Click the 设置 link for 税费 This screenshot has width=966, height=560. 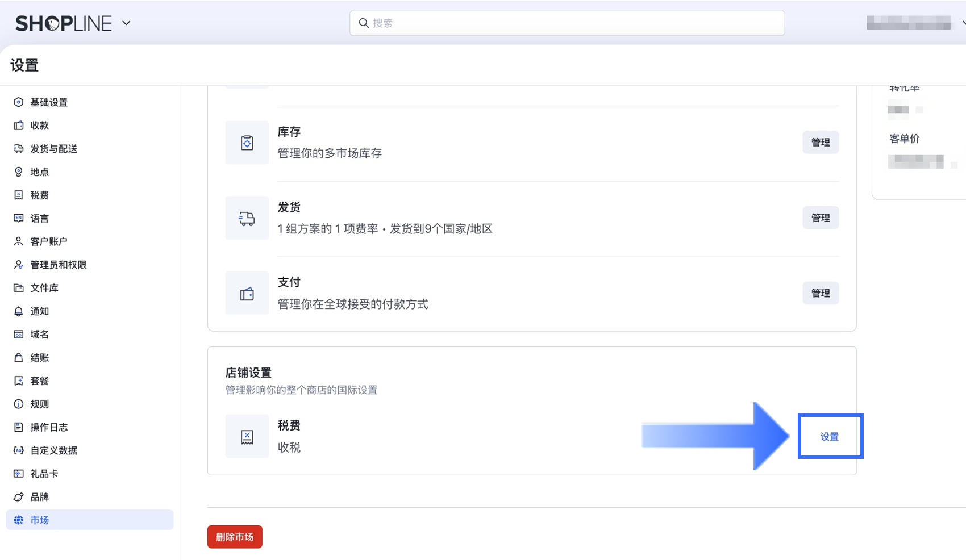click(x=829, y=437)
